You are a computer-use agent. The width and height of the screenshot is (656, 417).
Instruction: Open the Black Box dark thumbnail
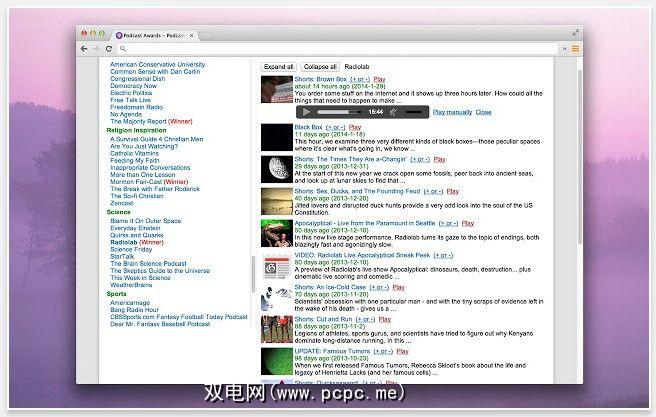277,137
